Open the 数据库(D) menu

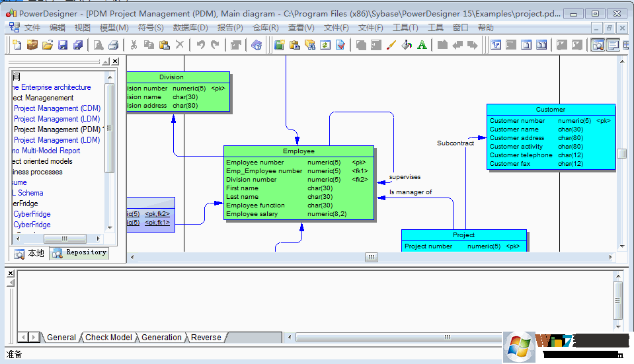pyautogui.click(x=190, y=28)
